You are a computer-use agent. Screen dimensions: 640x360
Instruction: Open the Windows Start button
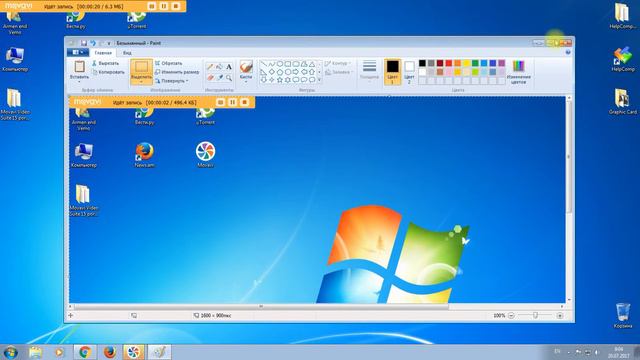(10, 352)
